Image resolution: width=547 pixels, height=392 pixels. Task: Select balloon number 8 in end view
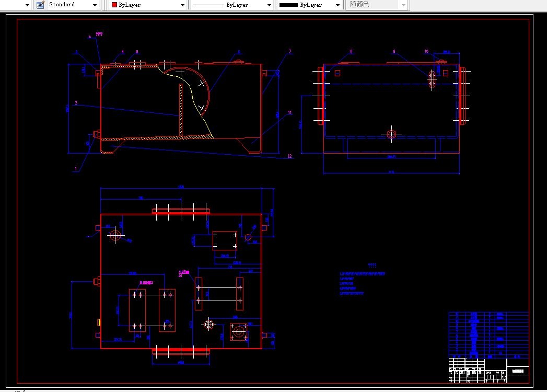pyautogui.click(x=351, y=51)
